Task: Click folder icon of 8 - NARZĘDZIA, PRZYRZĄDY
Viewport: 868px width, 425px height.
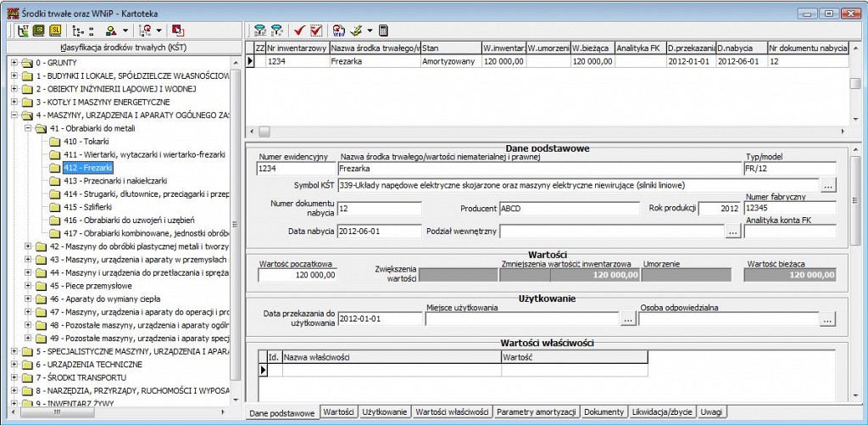Action: point(27,391)
